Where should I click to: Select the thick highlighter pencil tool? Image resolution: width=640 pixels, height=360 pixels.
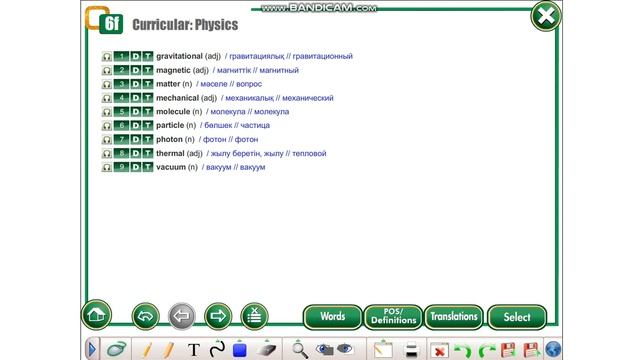click(168, 350)
